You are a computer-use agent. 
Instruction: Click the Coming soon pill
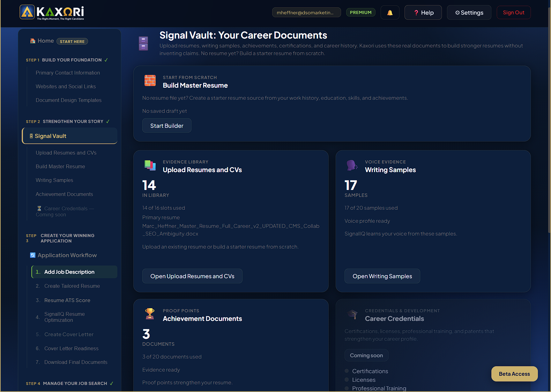pos(366,355)
